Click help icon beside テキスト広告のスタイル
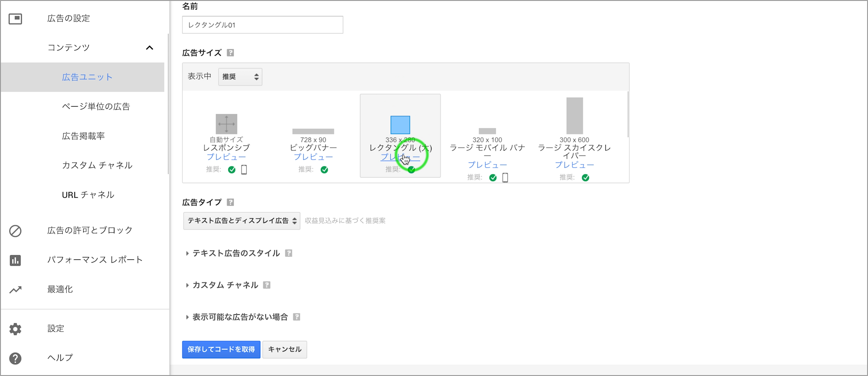The height and width of the screenshot is (376, 868). click(289, 253)
